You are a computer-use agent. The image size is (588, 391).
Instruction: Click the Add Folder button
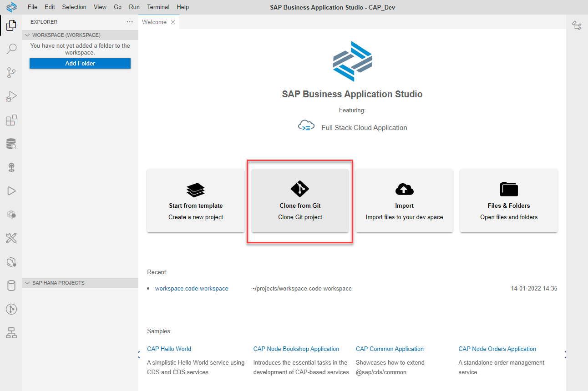80,64
